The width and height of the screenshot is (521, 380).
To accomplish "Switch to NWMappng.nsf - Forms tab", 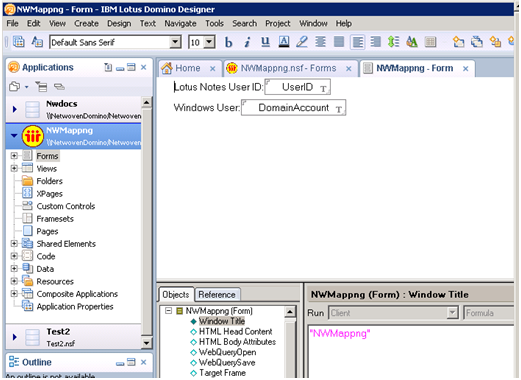I will (x=288, y=68).
